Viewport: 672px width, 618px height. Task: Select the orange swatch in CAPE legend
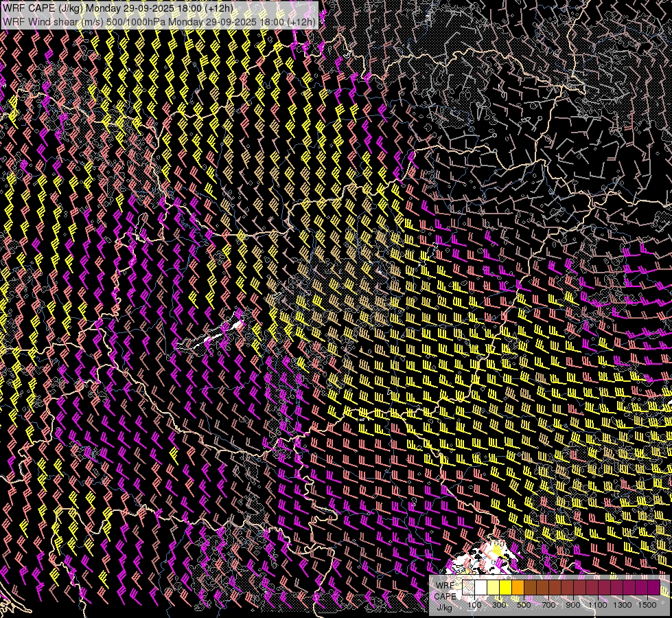click(x=518, y=588)
